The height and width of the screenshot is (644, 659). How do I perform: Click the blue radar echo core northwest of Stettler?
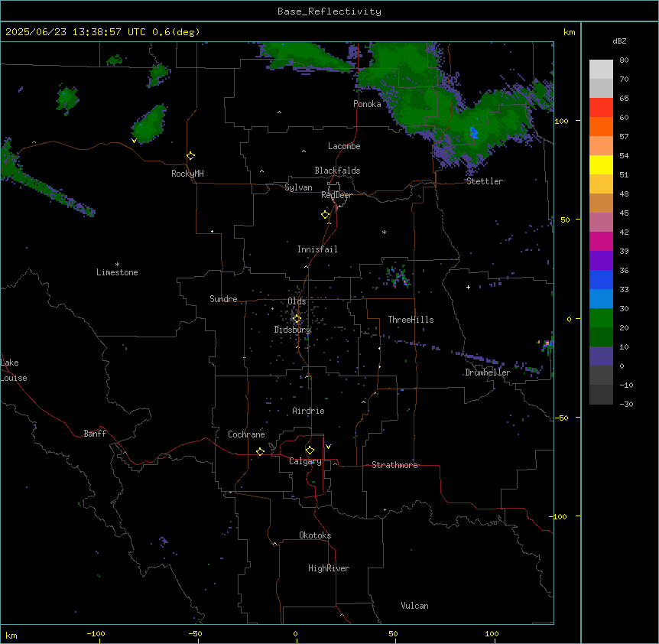click(x=474, y=133)
